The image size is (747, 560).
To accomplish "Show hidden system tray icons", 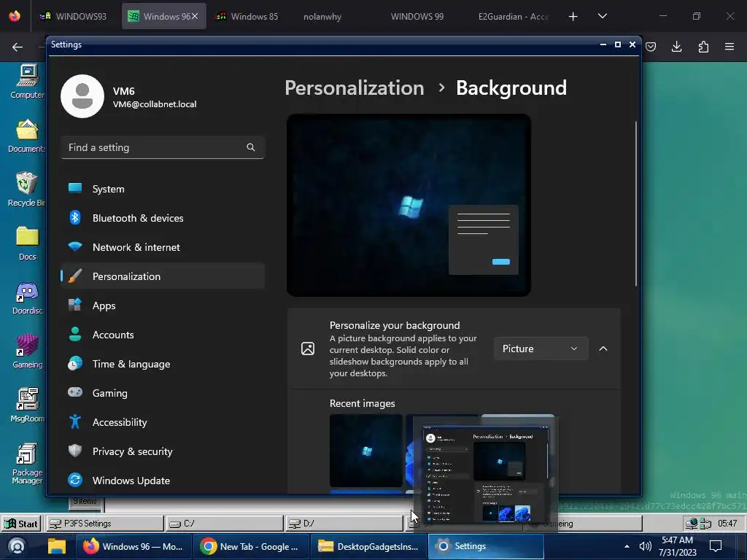I will click(x=627, y=546).
